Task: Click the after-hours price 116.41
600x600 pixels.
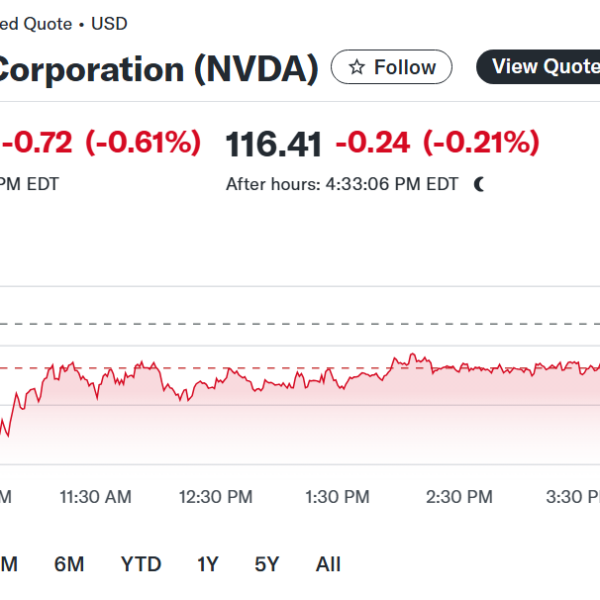Action: click(274, 144)
